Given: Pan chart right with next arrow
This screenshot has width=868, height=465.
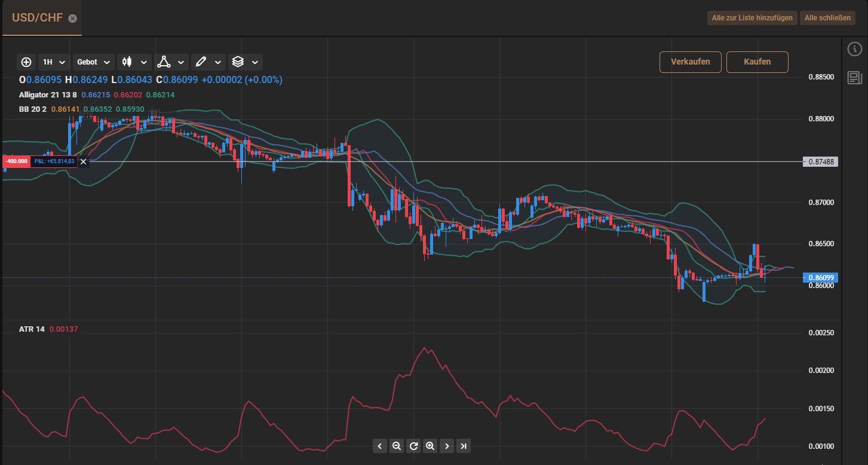Looking at the screenshot, I should click(447, 446).
